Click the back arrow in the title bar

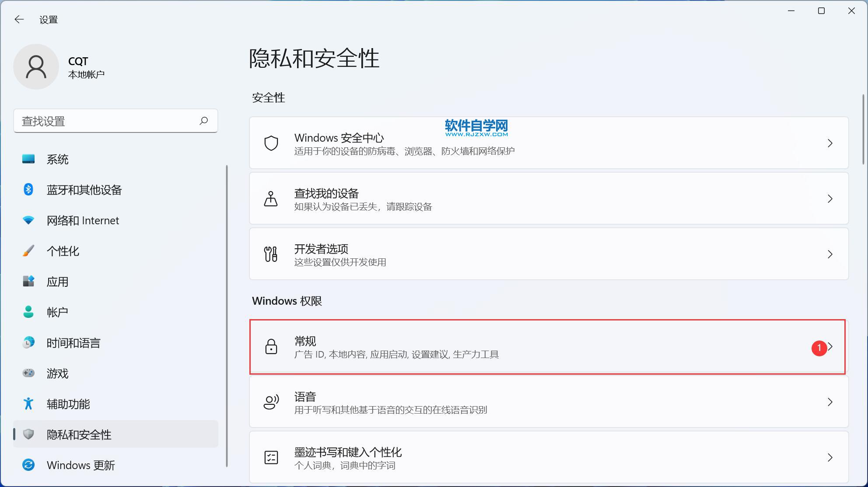click(19, 19)
